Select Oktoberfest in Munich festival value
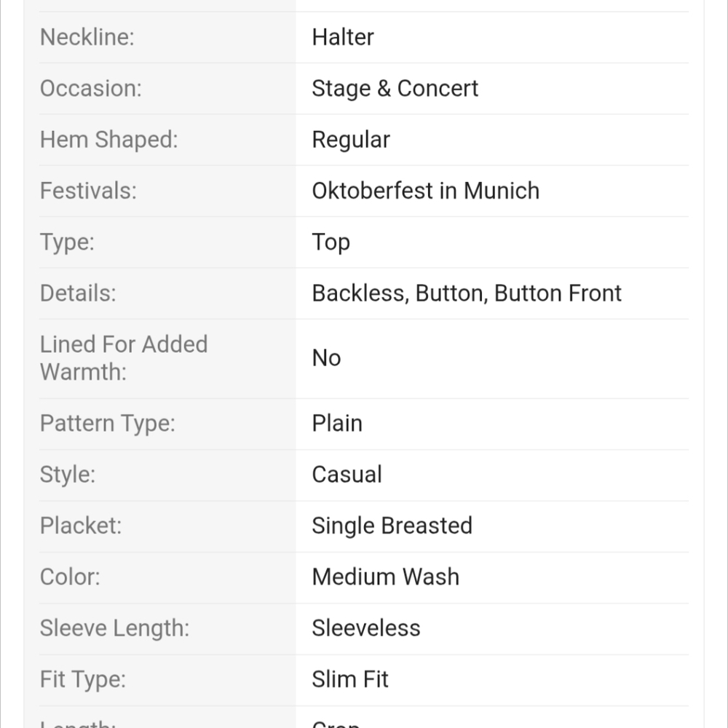 click(426, 191)
